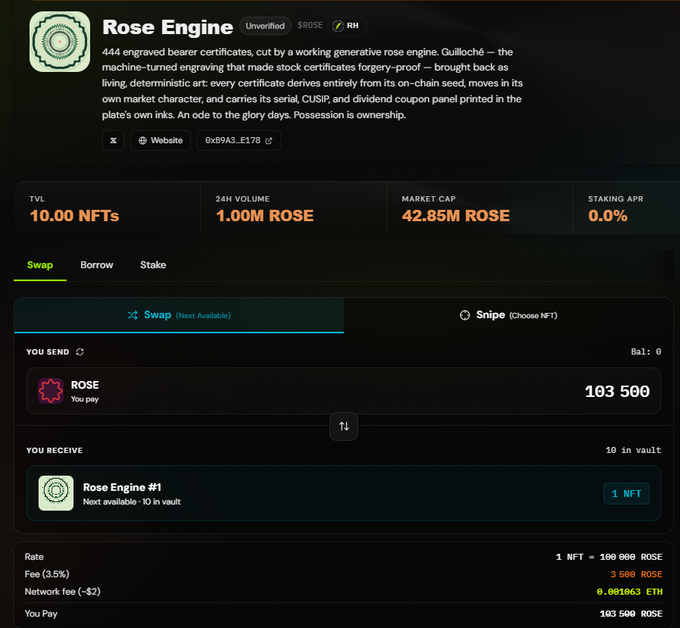680x628 pixels.
Task: Click the Bal: 0 balance text
Action: [x=646, y=352]
